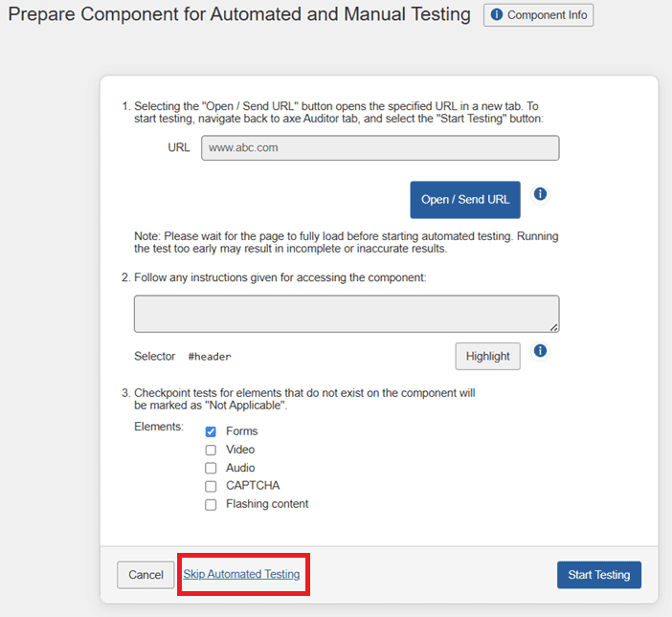Screen dimensions: 672x617
Task: Follow the Skip Automated Testing link
Action: (x=241, y=575)
